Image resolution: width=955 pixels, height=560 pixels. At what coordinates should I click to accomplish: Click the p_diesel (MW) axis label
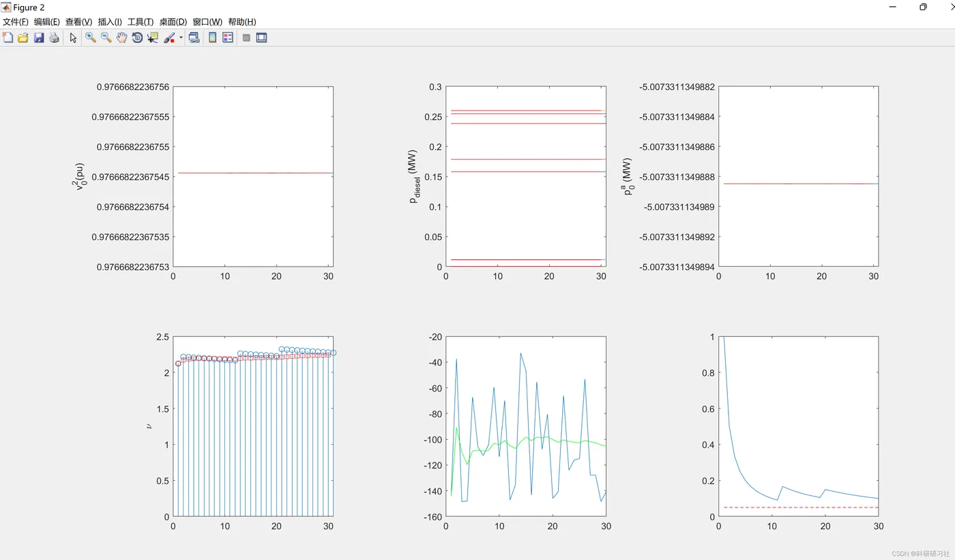tap(414, 175)
